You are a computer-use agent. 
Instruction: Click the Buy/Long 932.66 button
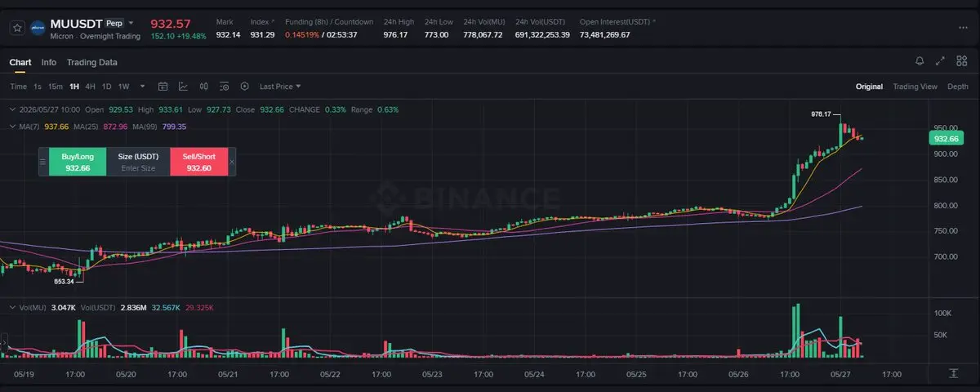(78, 162)
